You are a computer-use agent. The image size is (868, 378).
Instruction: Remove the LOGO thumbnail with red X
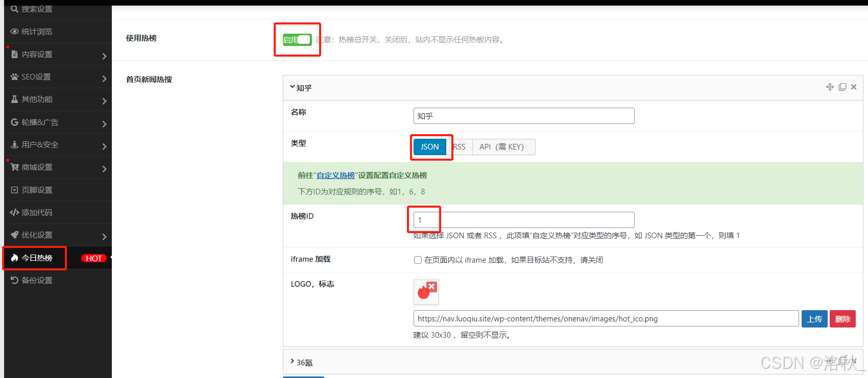tap(432, 287)
